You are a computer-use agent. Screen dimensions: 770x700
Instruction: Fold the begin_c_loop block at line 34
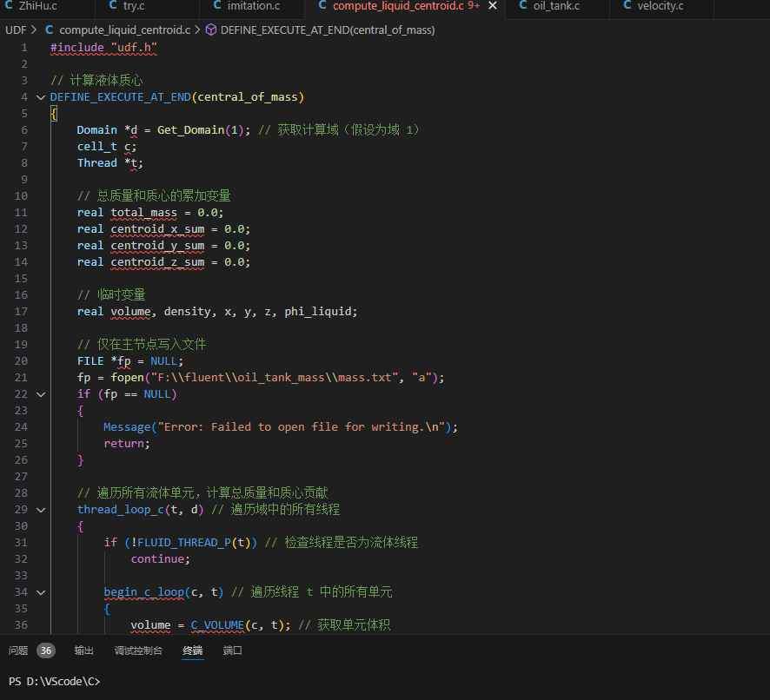[x=40, y=592]
